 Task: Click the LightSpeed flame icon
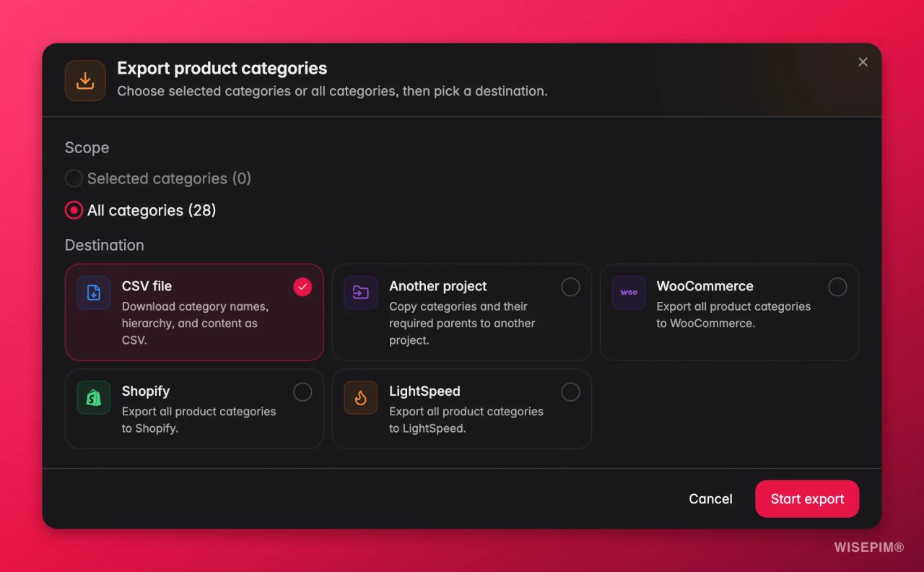pos(361,397)
